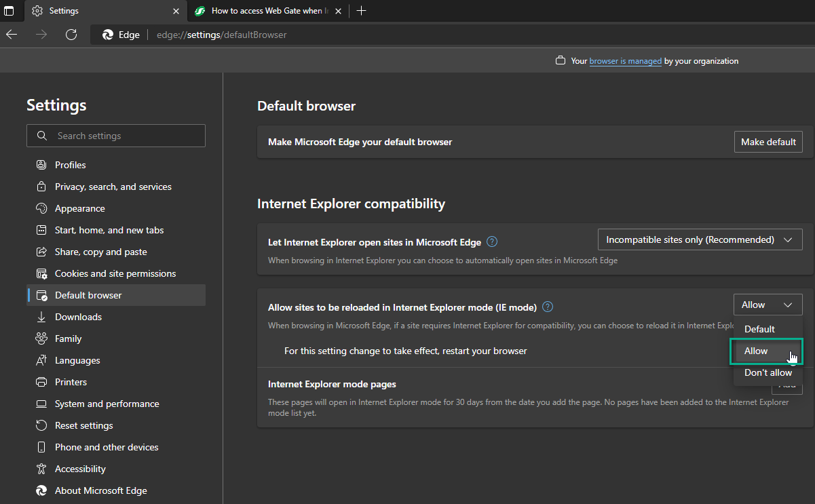Choose Default in the IE mode dropdown
This screenshot has height=504, width=815.
768,329
